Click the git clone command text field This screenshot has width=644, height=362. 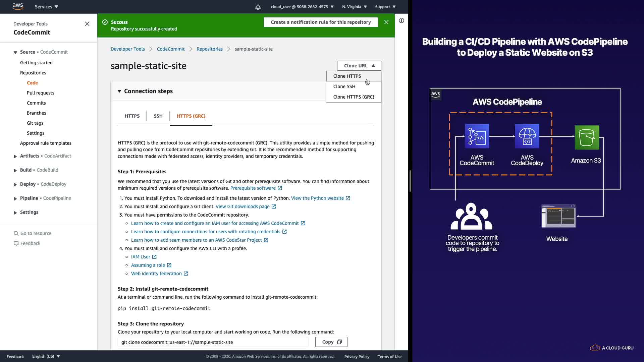tap(213, 342)
